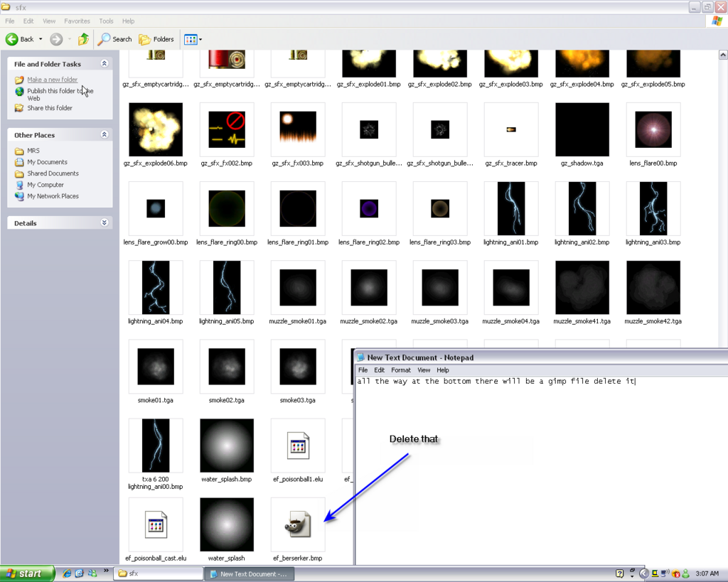
Task: Click the Make a new folder link
Action: pos(52,80)
